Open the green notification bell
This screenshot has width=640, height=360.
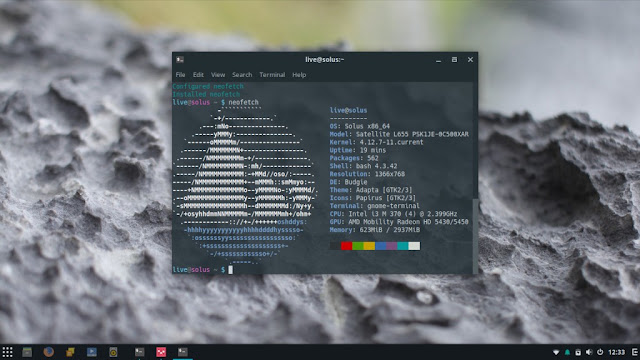point(567,352)
